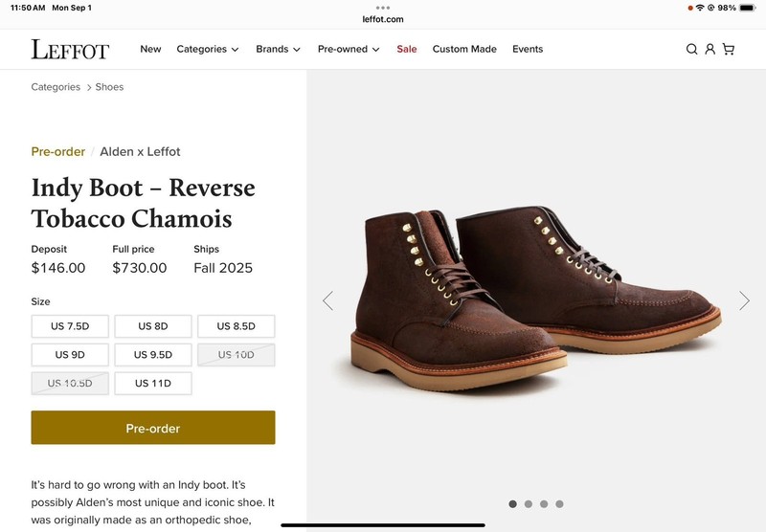The height and width of the screenshot is (532, 766).
Task: Open the search icon in header
Action: 691,50
